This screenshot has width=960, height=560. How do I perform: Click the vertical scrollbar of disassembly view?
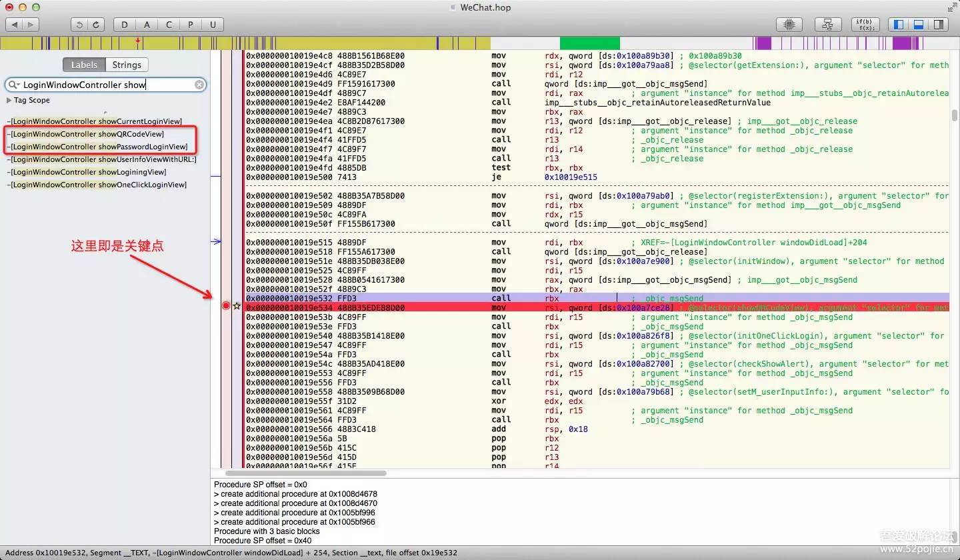pyautogui.click(x=954, y=115)
